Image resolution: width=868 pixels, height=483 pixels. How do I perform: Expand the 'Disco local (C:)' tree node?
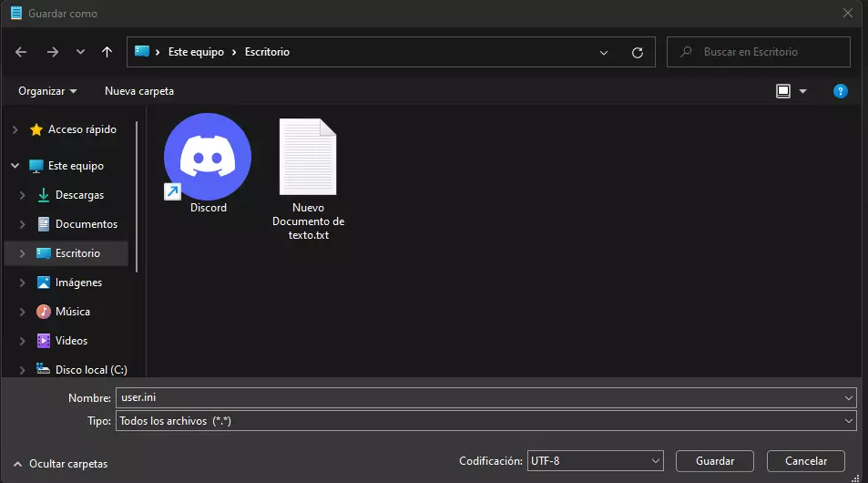pyautogui.click(x=22, y=370)
